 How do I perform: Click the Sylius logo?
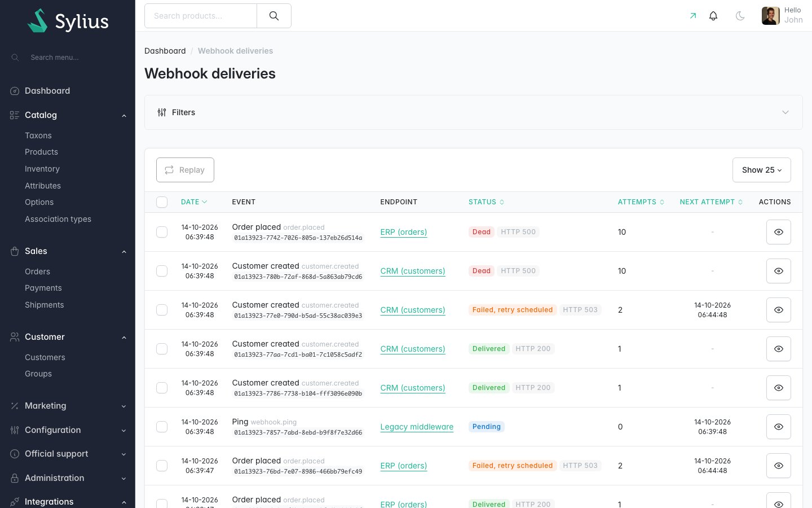(68, 21)
